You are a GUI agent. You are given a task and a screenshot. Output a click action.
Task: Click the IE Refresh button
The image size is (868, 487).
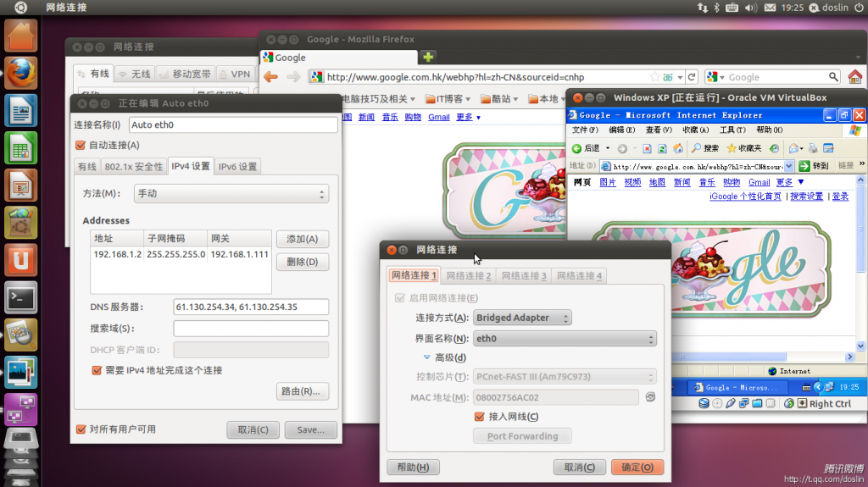coord(662,148)
